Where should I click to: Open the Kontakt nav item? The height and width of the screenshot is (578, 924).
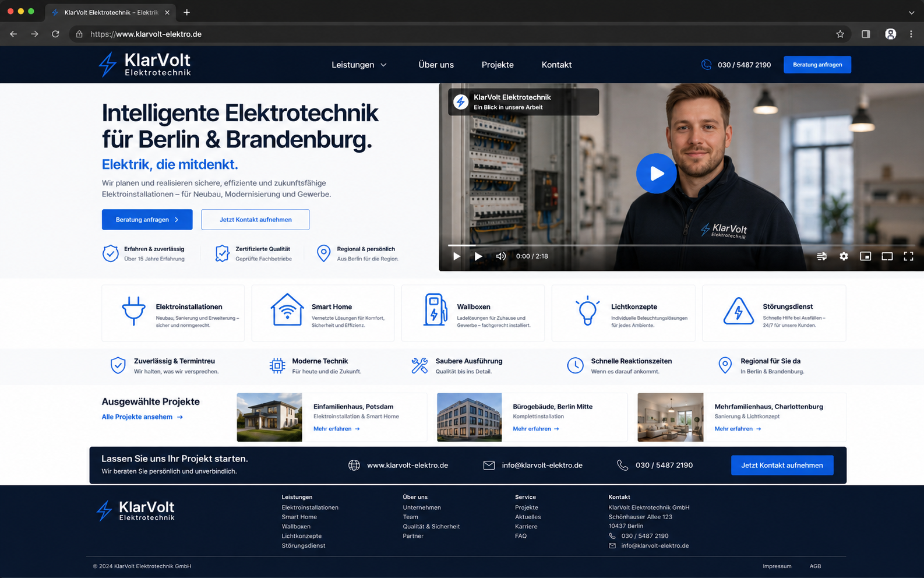pos(556,65)
